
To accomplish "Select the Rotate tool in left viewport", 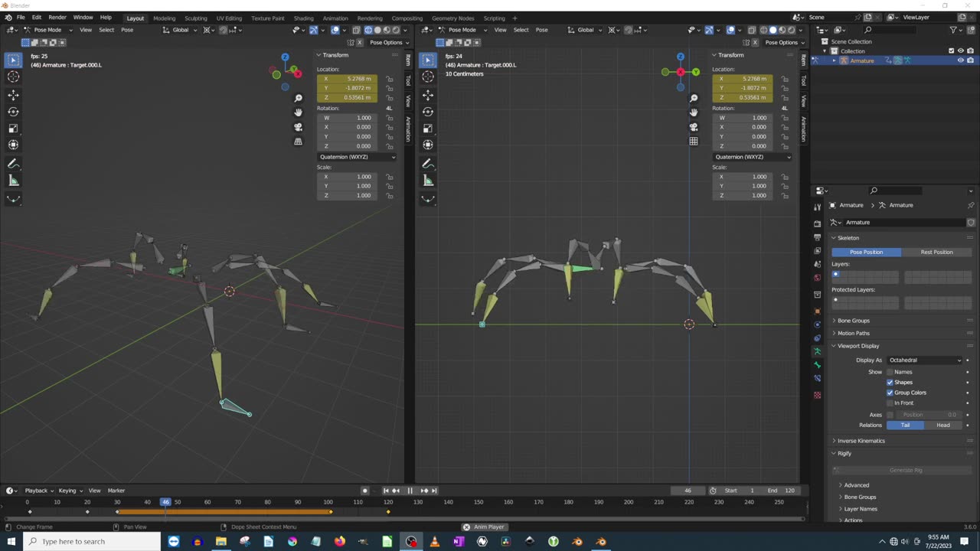I will 13,112.
